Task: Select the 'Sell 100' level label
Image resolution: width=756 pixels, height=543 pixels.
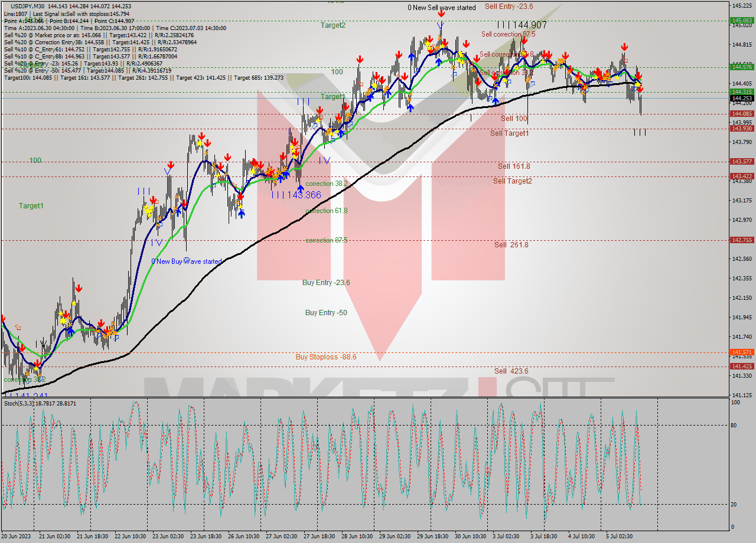Action: click(514, 119)
